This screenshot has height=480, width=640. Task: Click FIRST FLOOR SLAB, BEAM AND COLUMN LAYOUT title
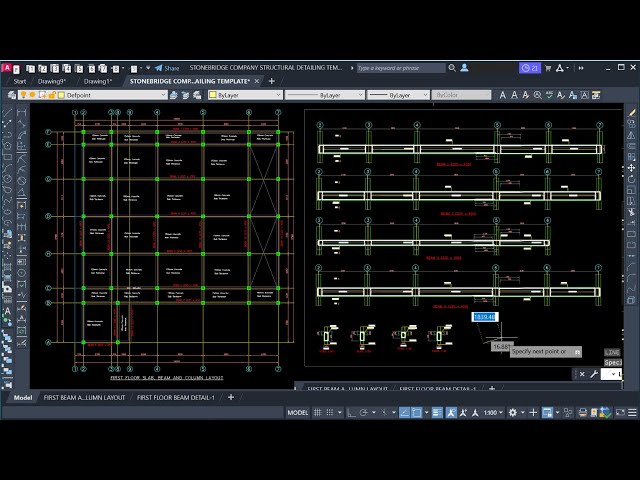167,378
